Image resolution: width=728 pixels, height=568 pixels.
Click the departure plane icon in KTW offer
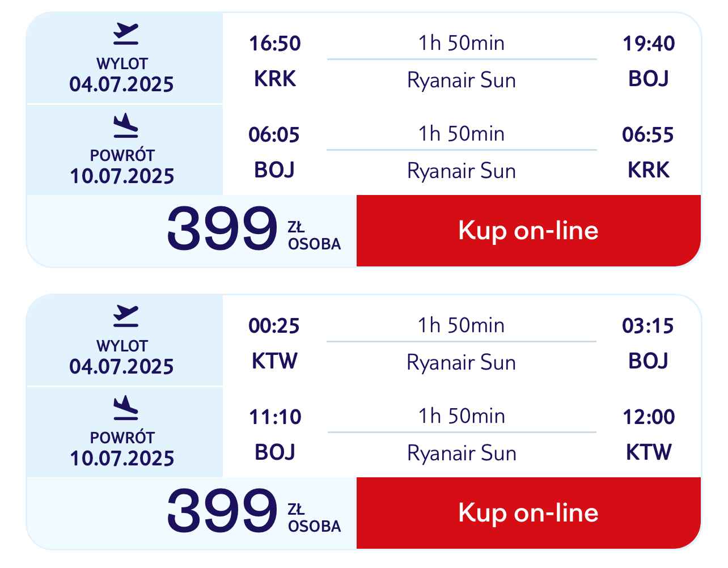[125, 316]
